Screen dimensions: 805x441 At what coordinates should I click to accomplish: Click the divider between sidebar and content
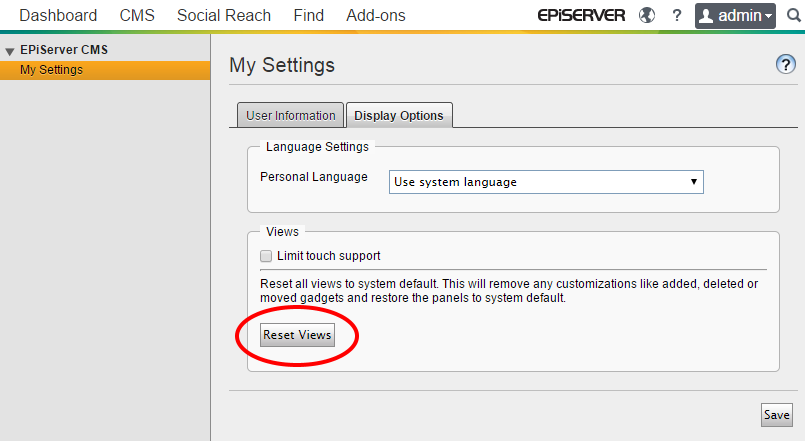click(x=210, y=250)
